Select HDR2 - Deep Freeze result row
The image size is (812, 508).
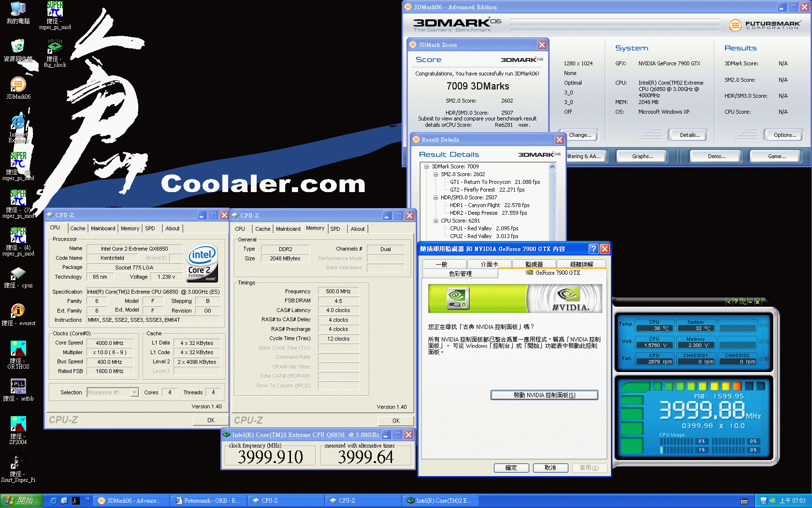(488, 213)
